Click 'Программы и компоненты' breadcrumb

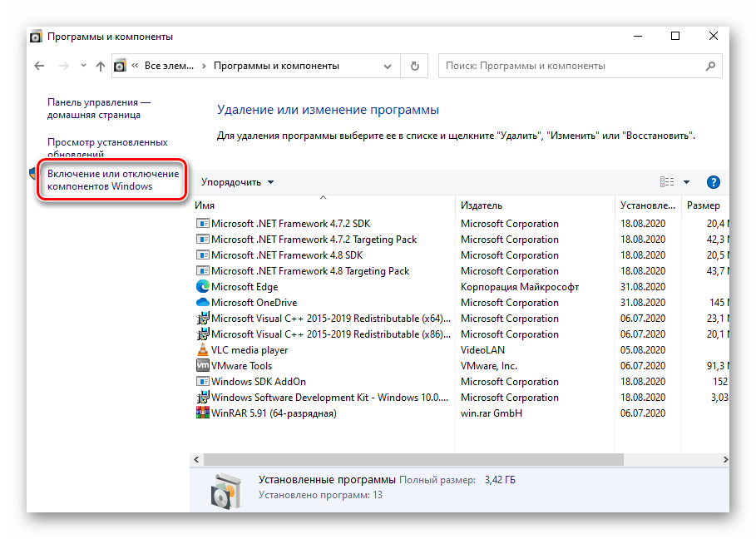(276, 66)
